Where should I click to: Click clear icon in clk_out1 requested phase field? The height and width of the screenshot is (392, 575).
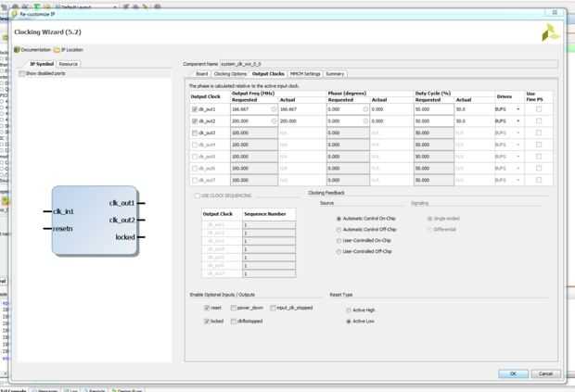365,109
